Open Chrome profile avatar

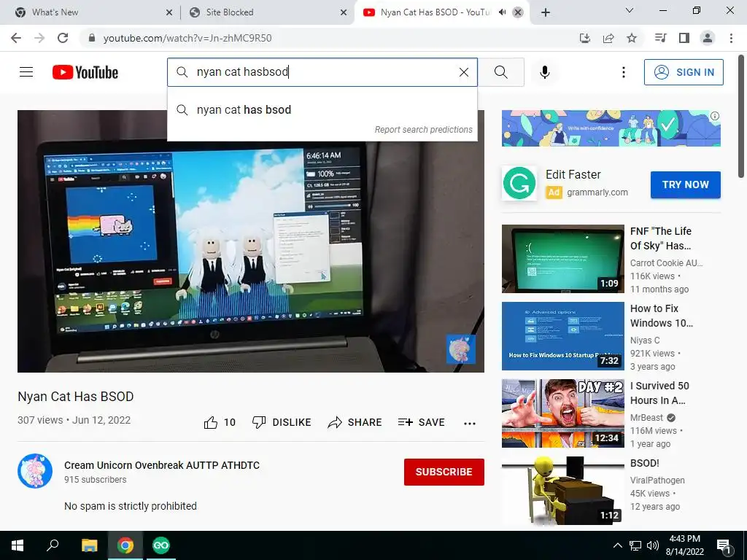[708, 38]
